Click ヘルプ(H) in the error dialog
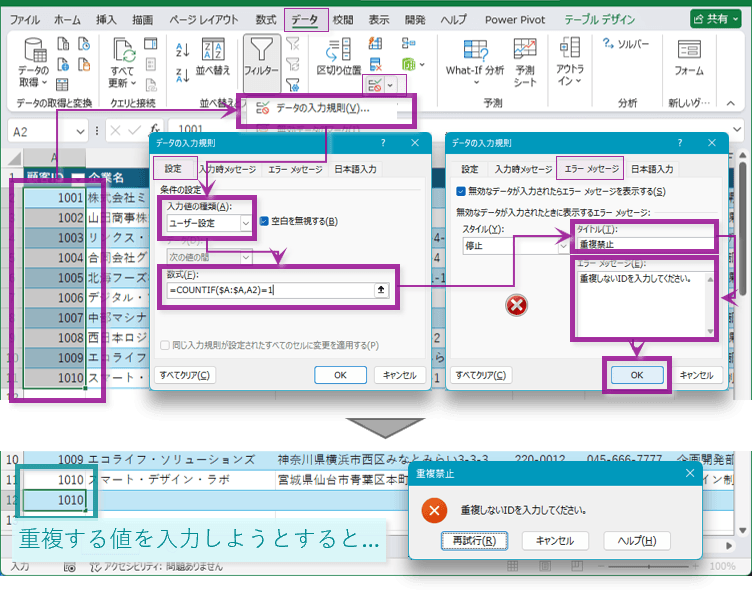 [x=637, y=541]
